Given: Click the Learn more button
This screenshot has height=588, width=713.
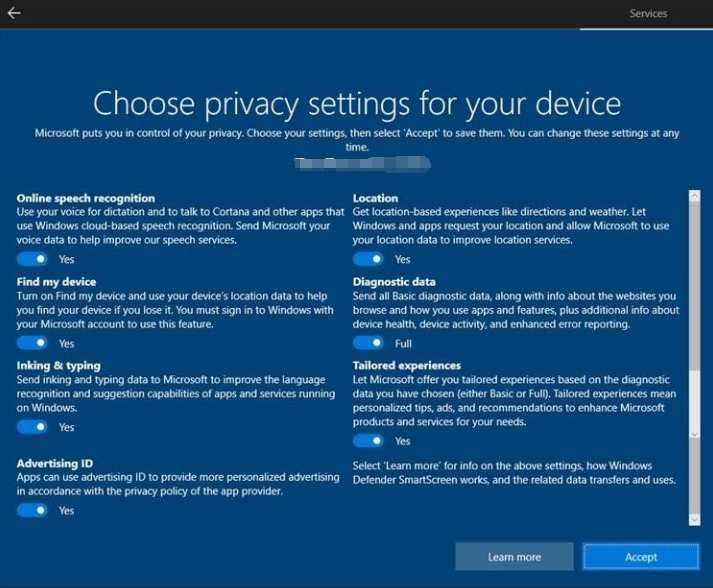Looking at the screenshot, I should [x=514, y=557].
